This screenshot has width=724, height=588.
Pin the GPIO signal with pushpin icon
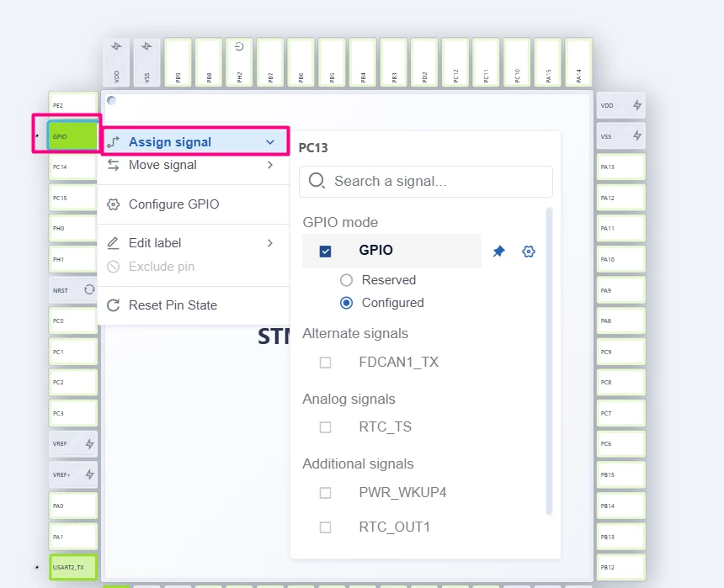498,251
